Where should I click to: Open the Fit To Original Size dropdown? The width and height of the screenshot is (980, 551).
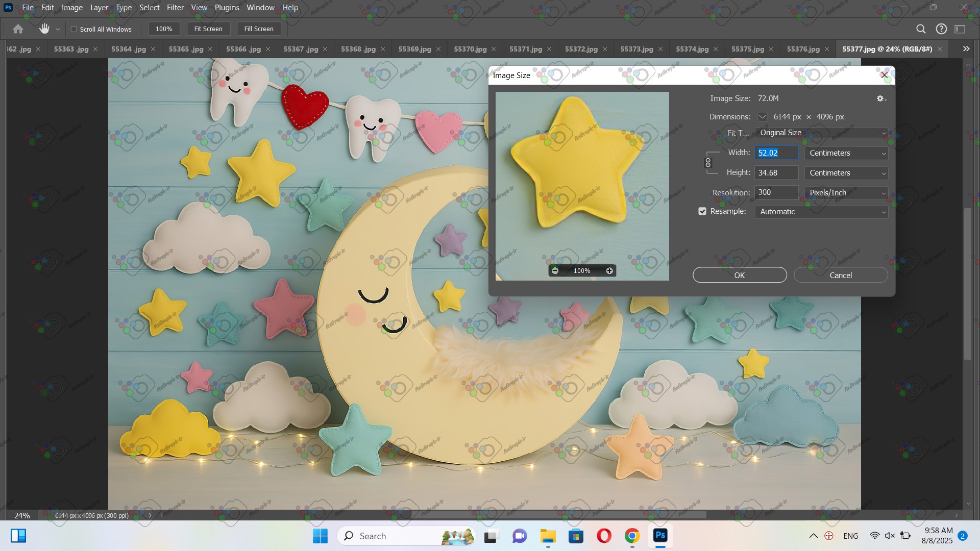pyautogui.click(x=821, y=133)
